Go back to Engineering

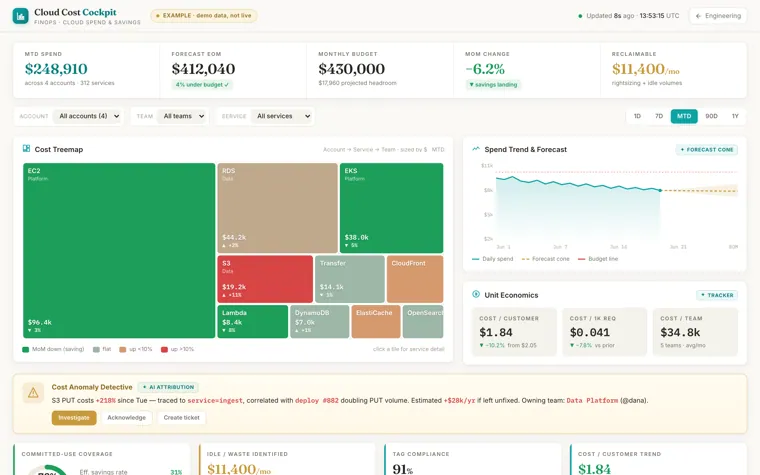pyautogui.click(x=718, y=16)
